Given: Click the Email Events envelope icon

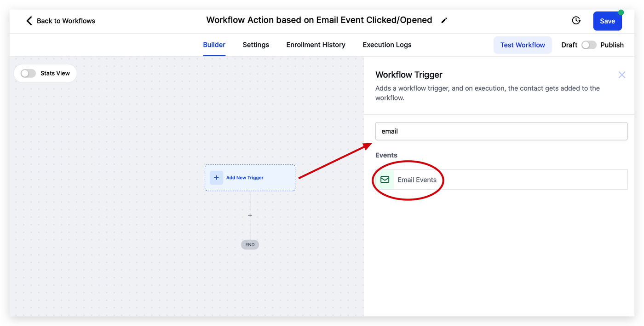Looking at the screenshot, I should 385,180.
